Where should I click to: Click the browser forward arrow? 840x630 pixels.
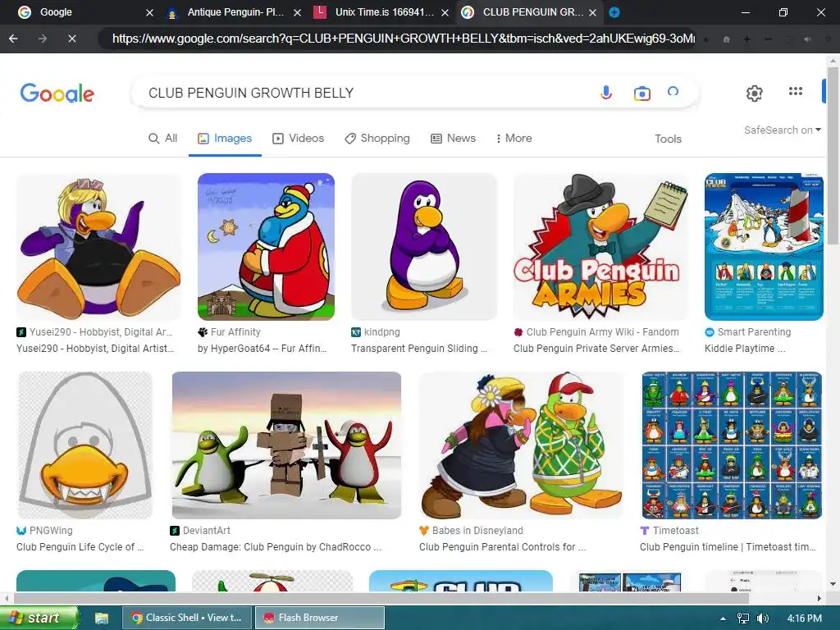[x=43, y=39]
